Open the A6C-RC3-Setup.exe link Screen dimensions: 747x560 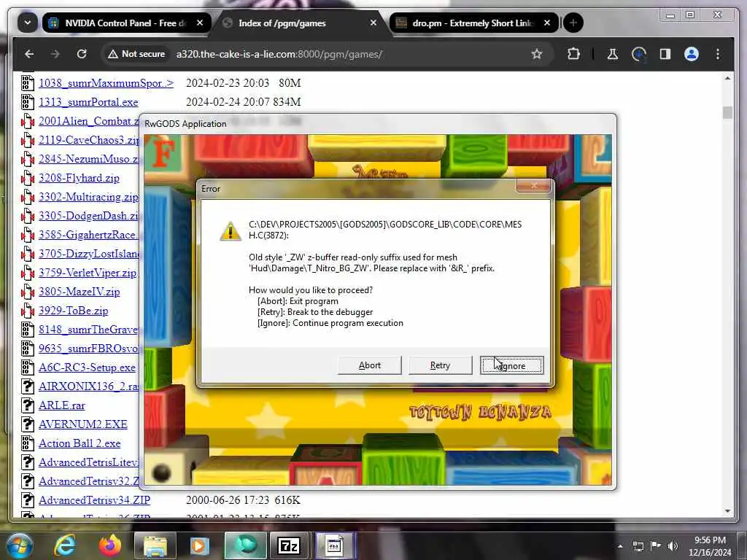tap(87, 367)
